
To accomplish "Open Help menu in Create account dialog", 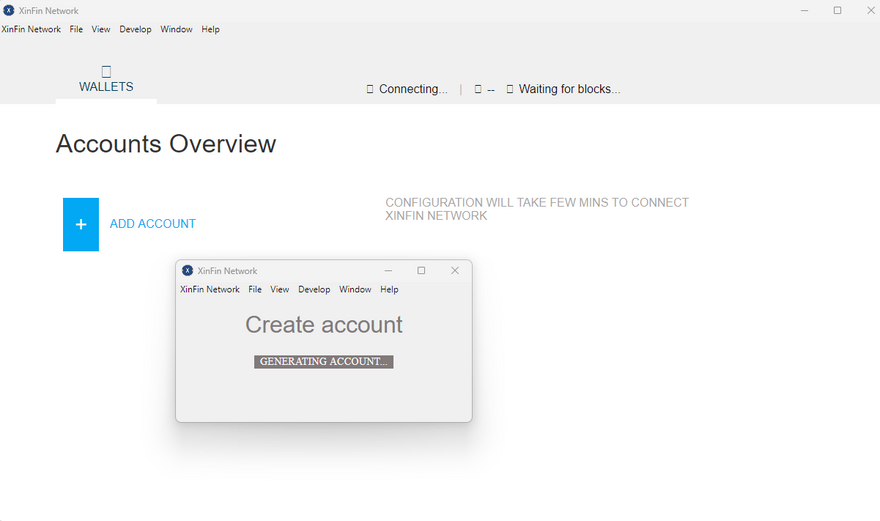I will [x=389, y=289].
